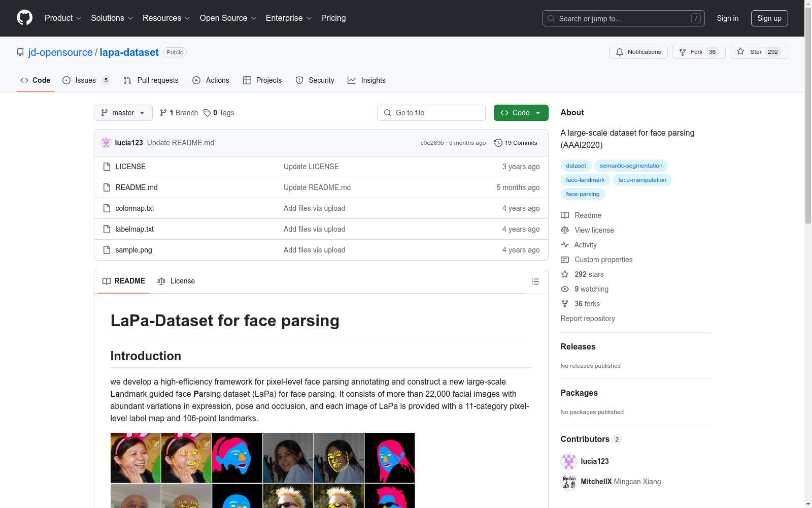Open commit hash c0e269b
Viewport: 812px width, 508px height.
(432, 143)
